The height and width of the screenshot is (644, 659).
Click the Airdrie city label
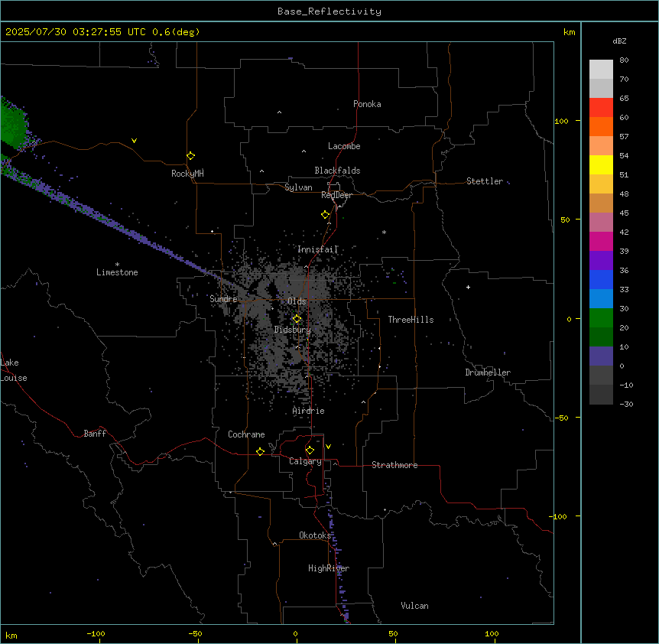pyautogui.click(x=309, y=411)
